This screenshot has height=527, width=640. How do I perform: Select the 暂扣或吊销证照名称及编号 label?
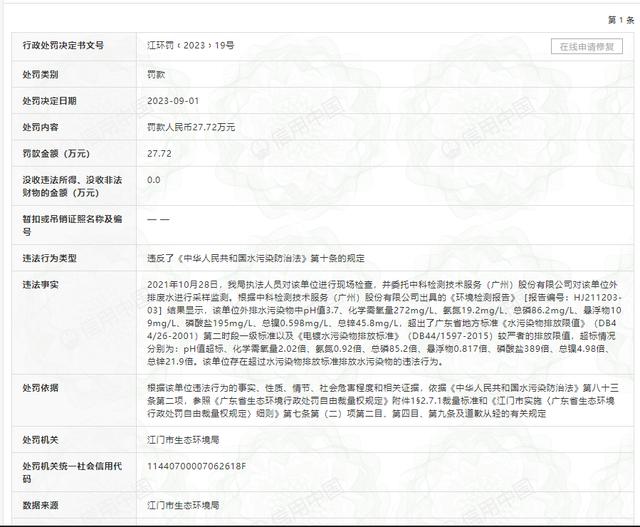[x=72, y=225]
